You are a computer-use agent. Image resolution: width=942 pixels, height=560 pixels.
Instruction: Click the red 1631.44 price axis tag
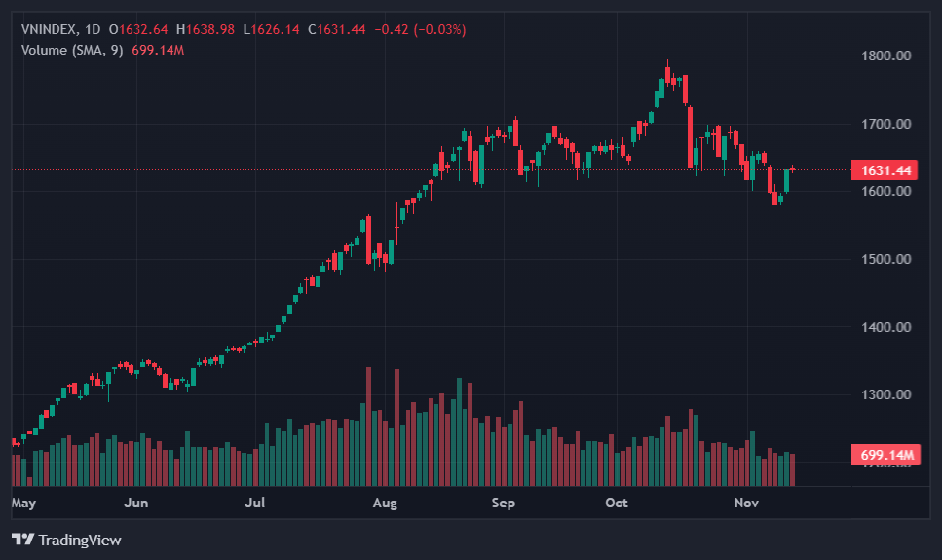pos(885,170)
